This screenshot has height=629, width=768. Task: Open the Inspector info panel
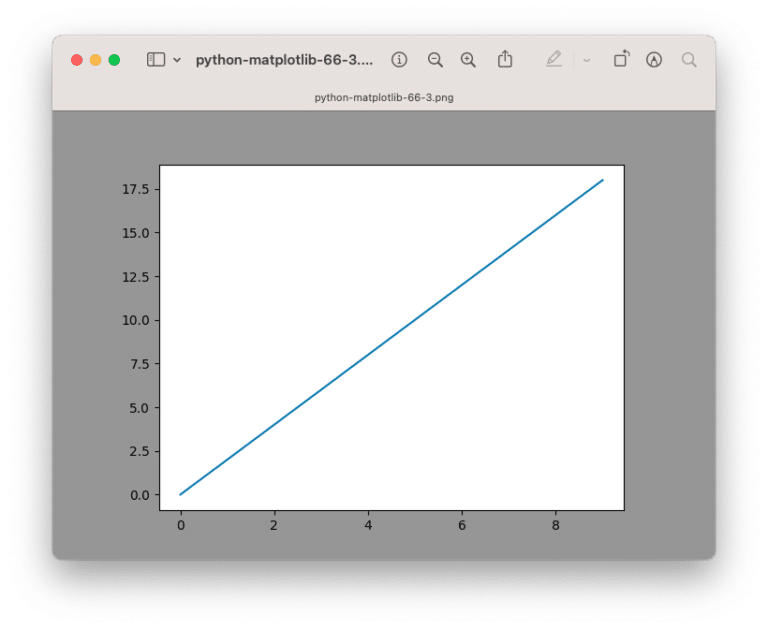point(399,60)
